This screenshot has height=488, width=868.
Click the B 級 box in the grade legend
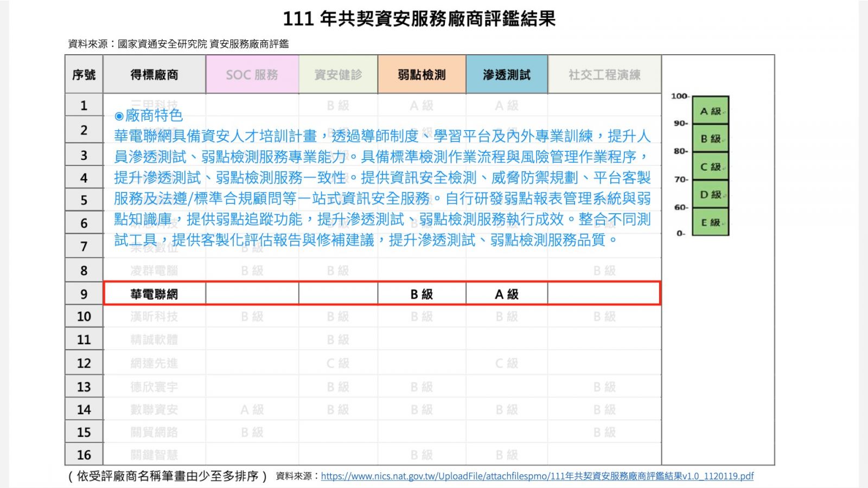pyautogui.click(x=711, y=139)
